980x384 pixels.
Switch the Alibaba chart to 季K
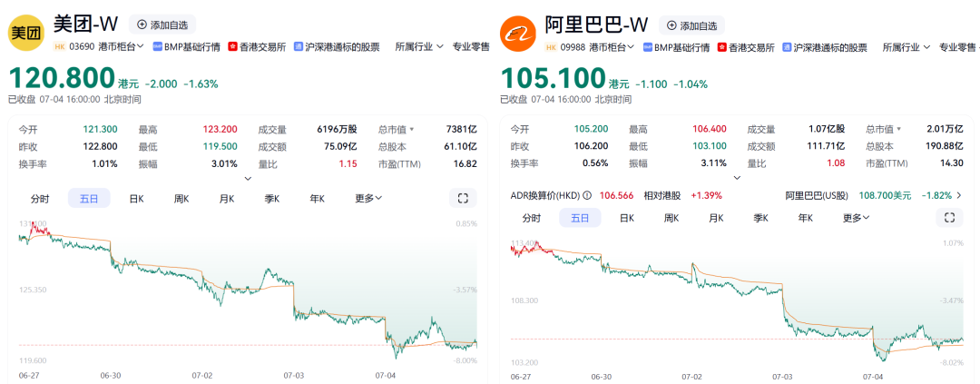click(x=760, y=218)
